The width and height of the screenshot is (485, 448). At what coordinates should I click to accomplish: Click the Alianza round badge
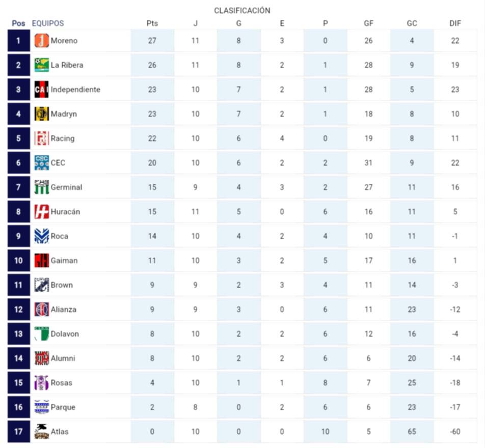(41, 310)
